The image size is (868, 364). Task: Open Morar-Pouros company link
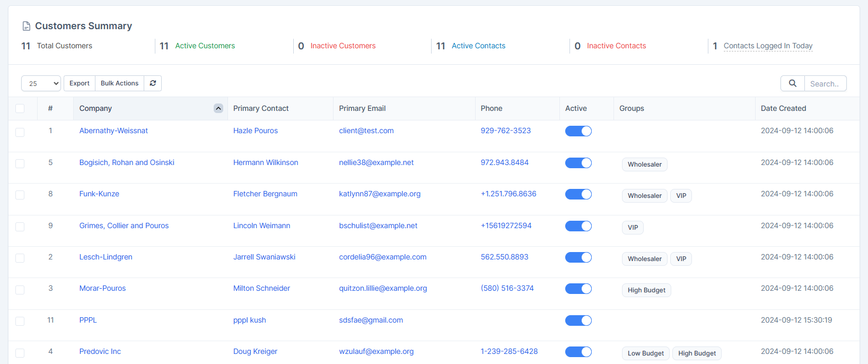click(x=103, y=288)
